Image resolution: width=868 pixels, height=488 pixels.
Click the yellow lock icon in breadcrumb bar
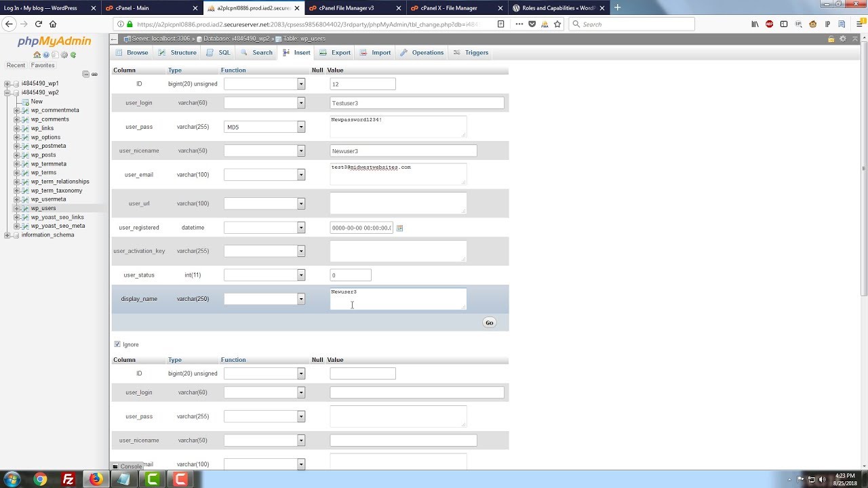click(831, 39)
